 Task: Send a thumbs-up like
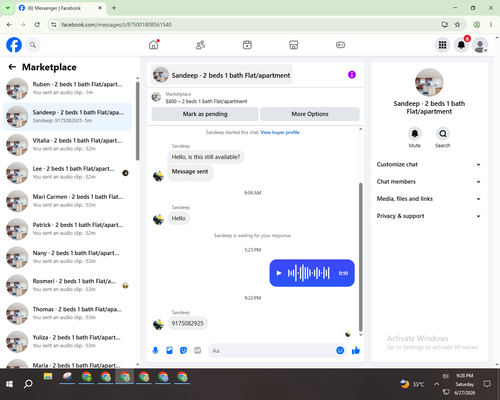pyautogui.click(x=356, y=350)
